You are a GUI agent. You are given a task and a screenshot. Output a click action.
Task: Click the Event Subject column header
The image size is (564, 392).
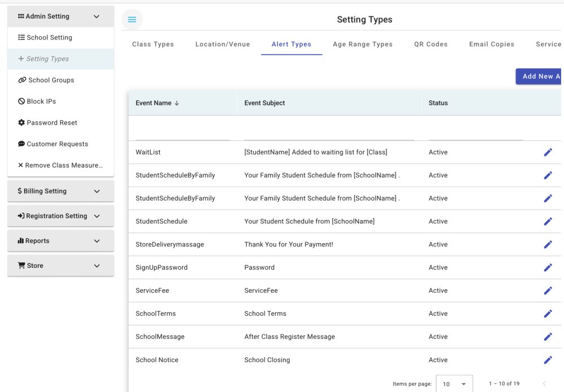(x=265, y=103)
